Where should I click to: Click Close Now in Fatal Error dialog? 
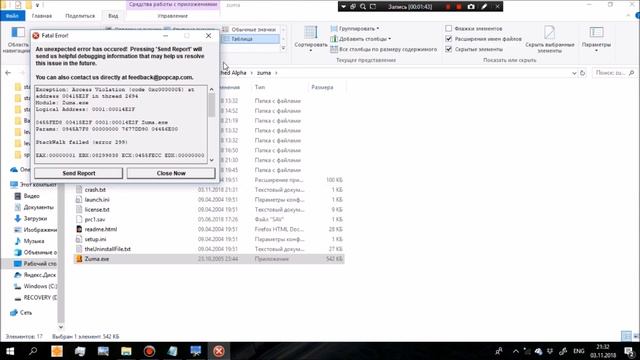pyautogui.click(x=171, y=173)
